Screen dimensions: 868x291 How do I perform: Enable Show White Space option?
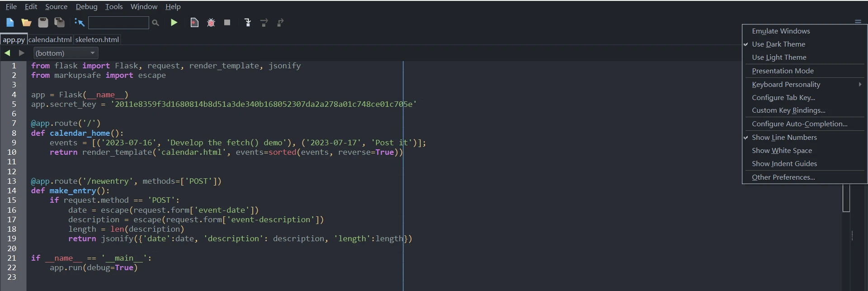[x=805, y=151]
